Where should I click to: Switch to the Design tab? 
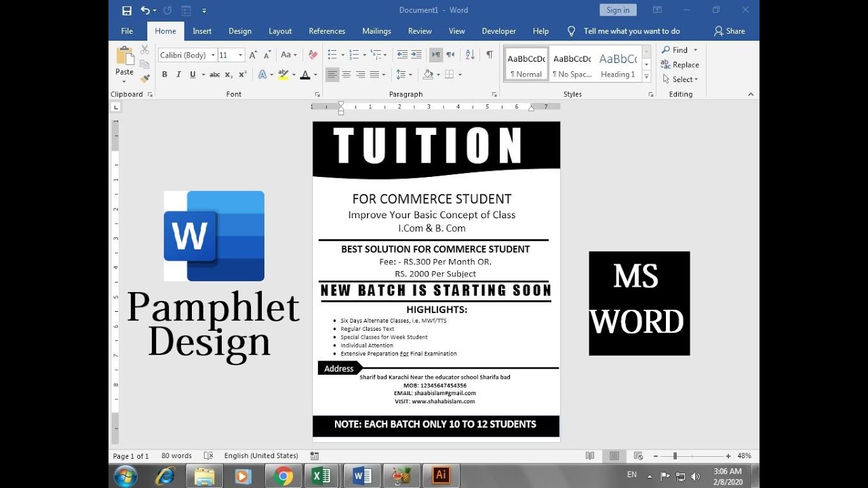pos(240,31)
